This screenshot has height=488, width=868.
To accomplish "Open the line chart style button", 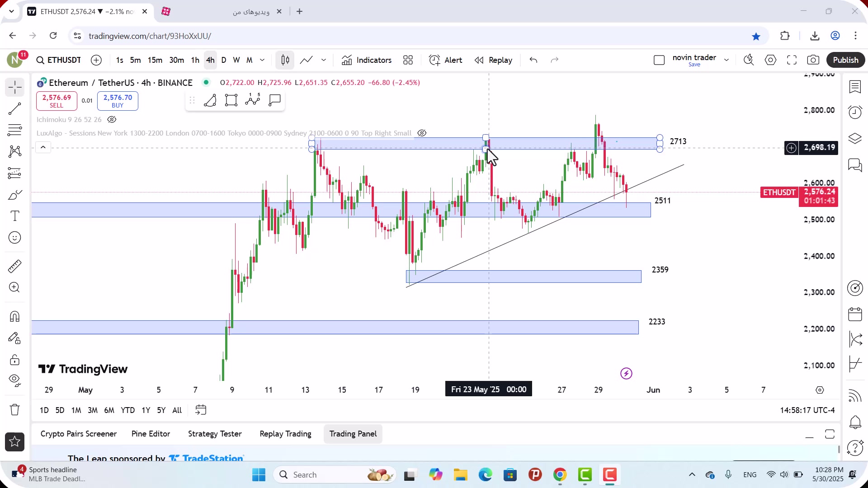I will coord(306,60).
